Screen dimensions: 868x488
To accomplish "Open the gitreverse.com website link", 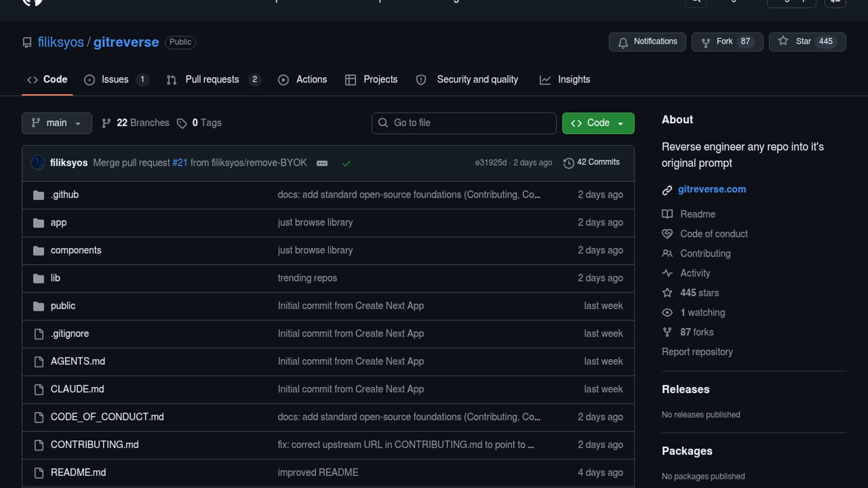I will click(712, 189).
